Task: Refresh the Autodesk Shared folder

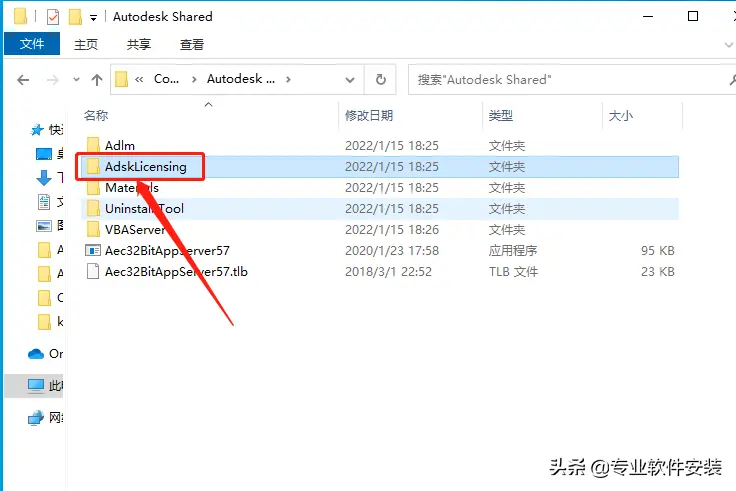Action: pos(381,80)
